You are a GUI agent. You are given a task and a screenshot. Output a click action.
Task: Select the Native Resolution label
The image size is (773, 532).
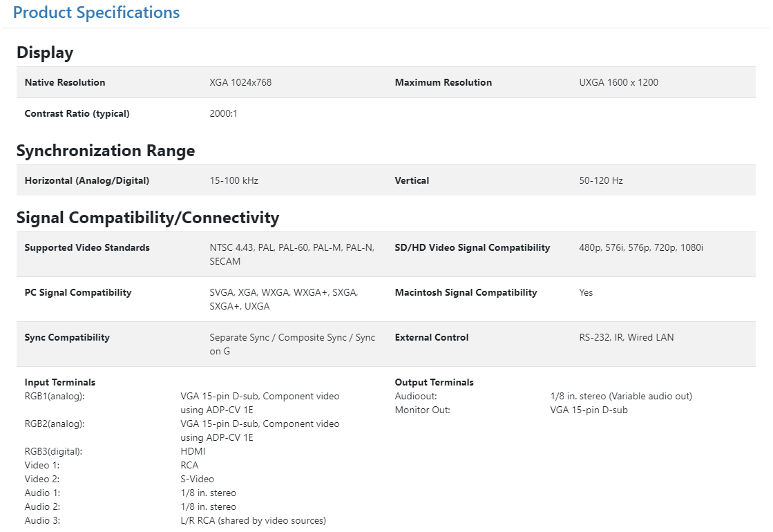tap(65, 82)
